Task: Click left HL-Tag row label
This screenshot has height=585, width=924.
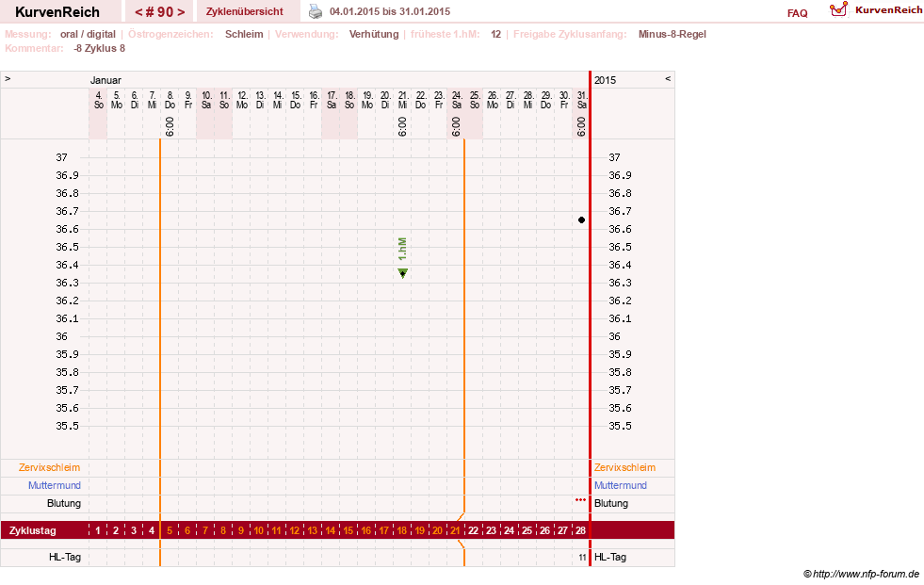Action: 65,558
